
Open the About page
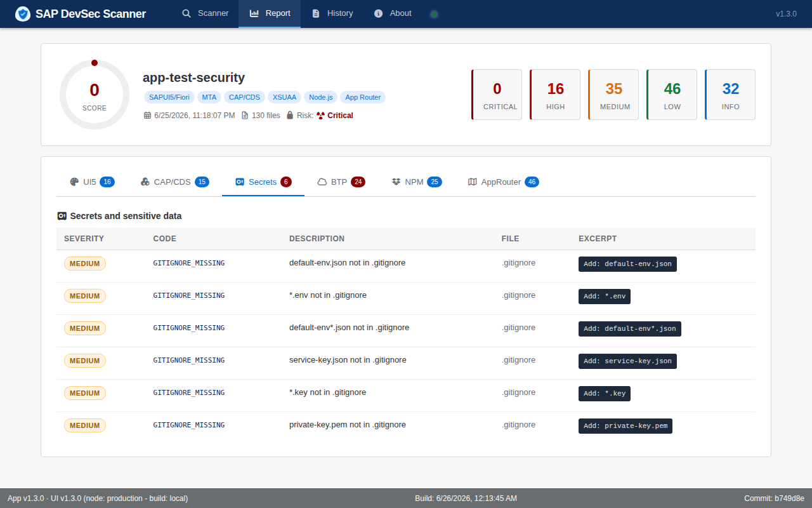tap(393, 13)
